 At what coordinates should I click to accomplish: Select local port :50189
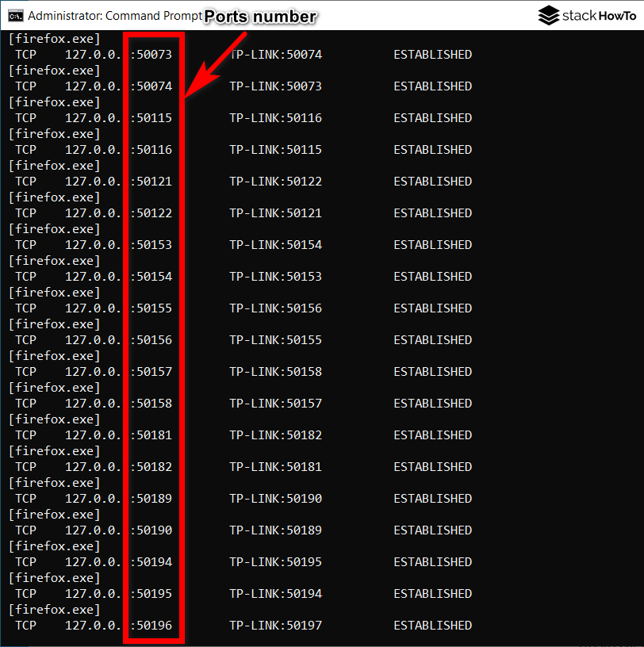coord(151,499)
